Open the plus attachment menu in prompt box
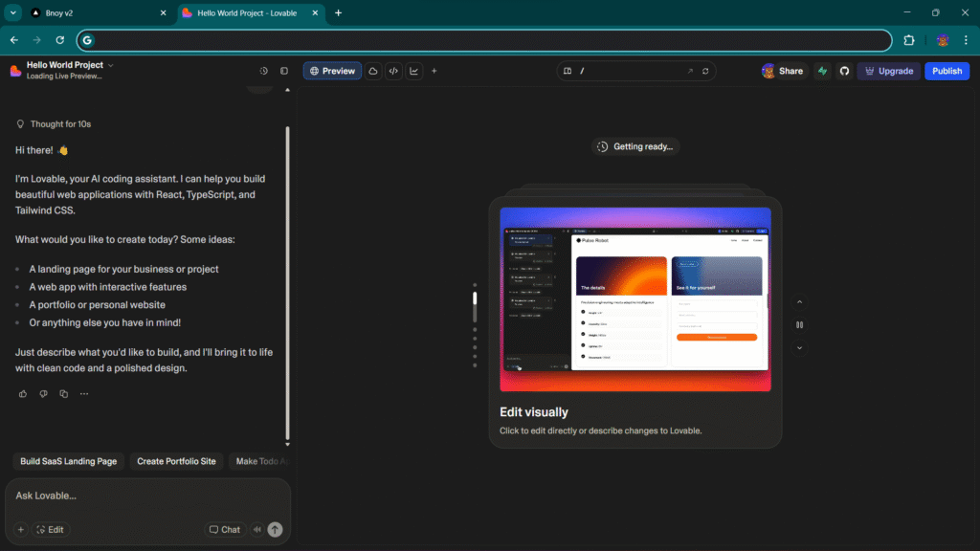 20,529
